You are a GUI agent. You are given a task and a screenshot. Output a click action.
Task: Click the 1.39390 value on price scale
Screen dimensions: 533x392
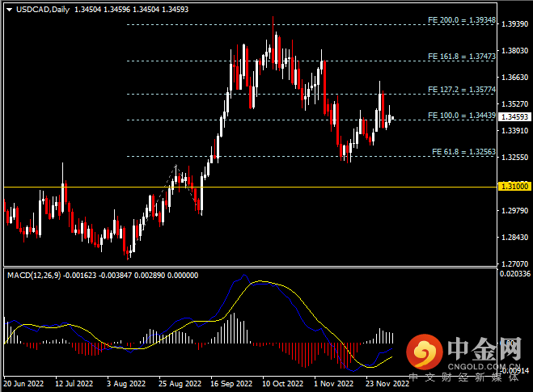(514, 24)
